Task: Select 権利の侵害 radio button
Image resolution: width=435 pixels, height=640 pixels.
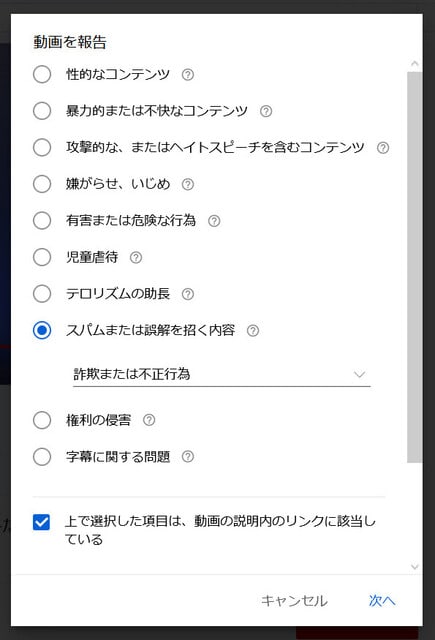Action: 42,420
